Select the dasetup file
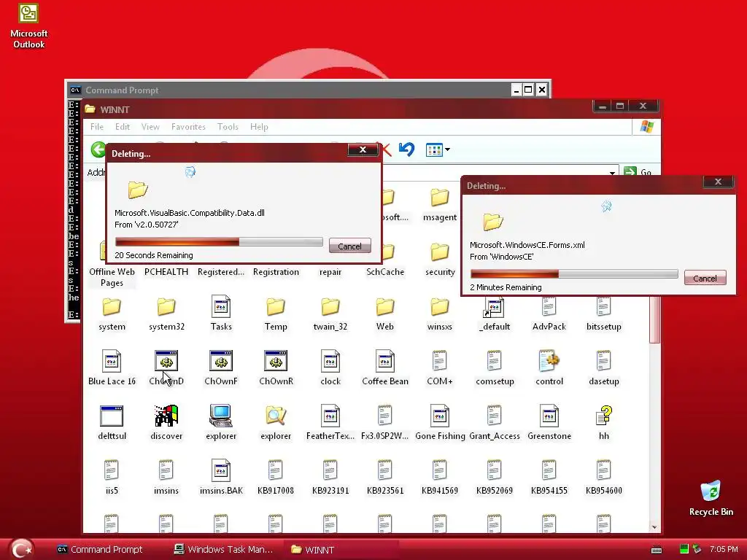The width and height of the screenshot is (747, 560). (603, 361)
